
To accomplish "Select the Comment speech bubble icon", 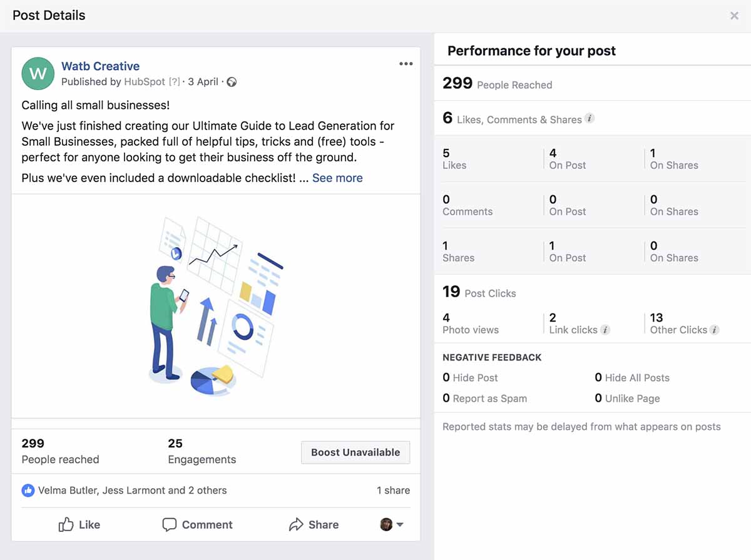I will (x=170, y=524).
